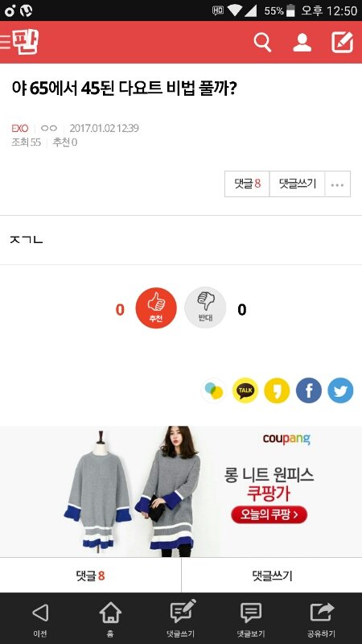Share via the Band bubbles icon

pyautogui.click(x=214, y=390)
